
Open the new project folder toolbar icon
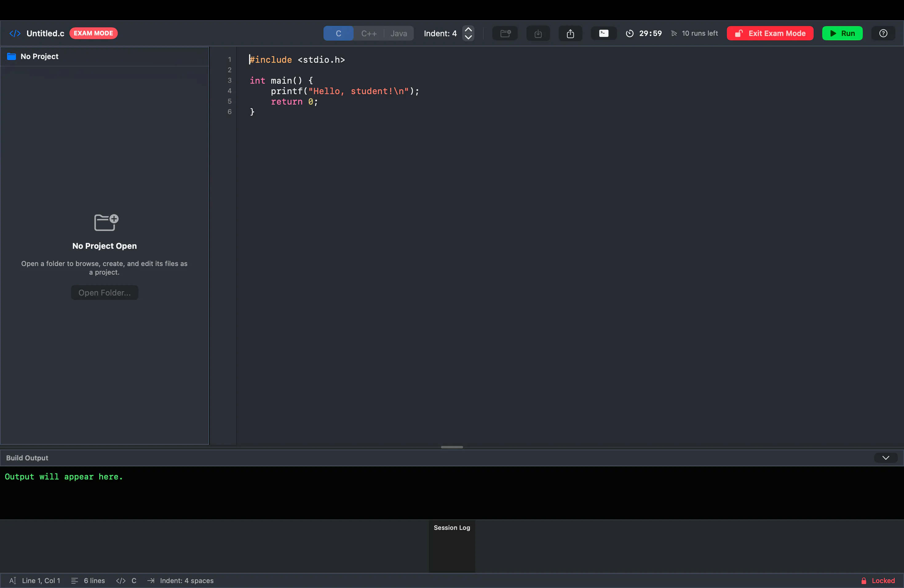tap(505, 34)
